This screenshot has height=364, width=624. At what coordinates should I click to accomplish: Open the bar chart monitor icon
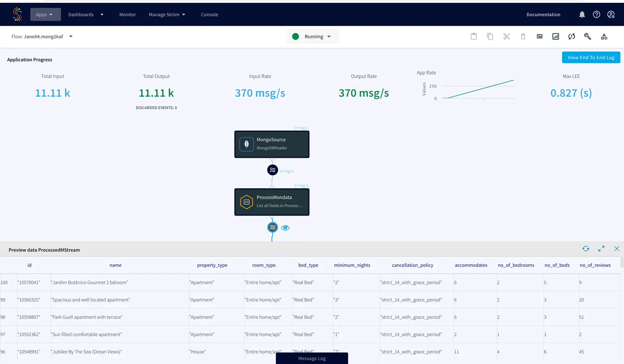(x=556, y=36)
